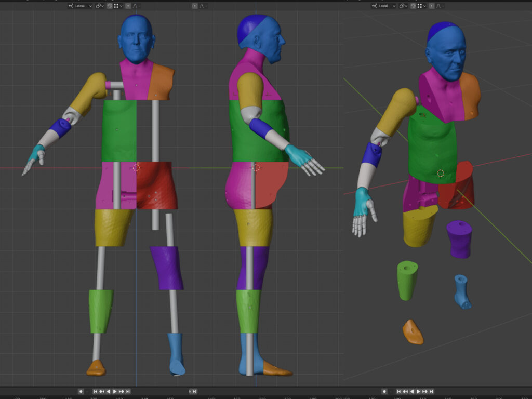
Task: Open Local transform orientation dropdown in front view
Action: tap(80, 6)
